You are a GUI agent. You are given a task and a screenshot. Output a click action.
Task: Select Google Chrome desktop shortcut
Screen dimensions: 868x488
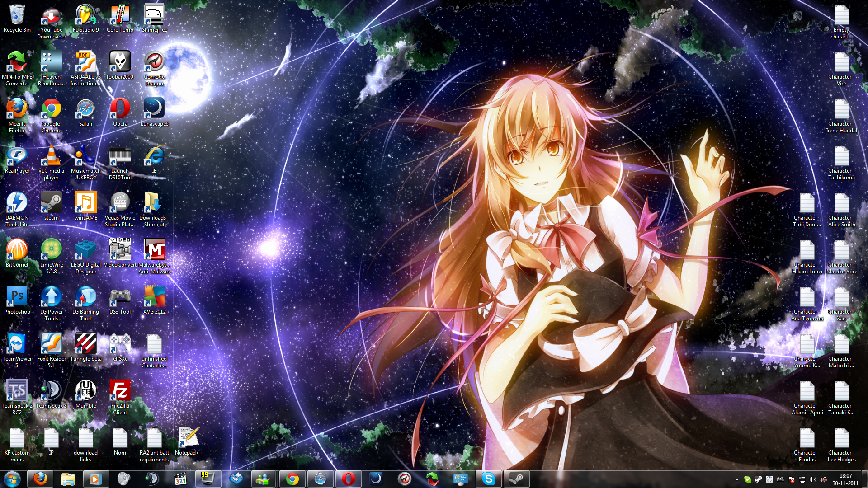tap(52, 115)
